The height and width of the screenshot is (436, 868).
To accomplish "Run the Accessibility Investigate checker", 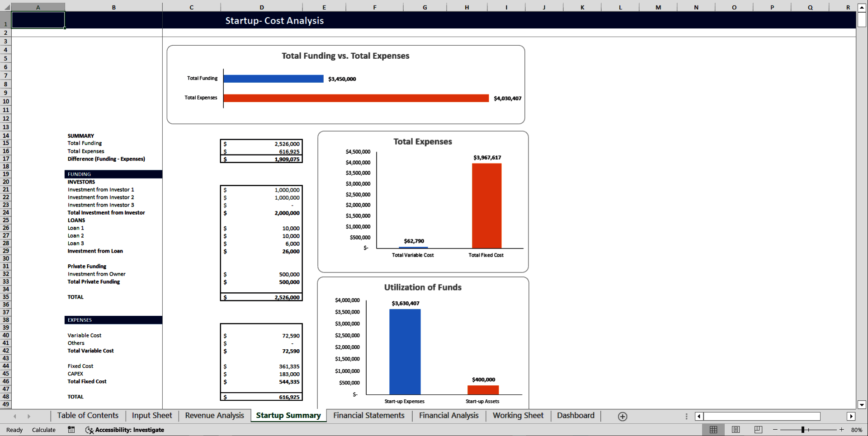I will (x=125, y=430).
